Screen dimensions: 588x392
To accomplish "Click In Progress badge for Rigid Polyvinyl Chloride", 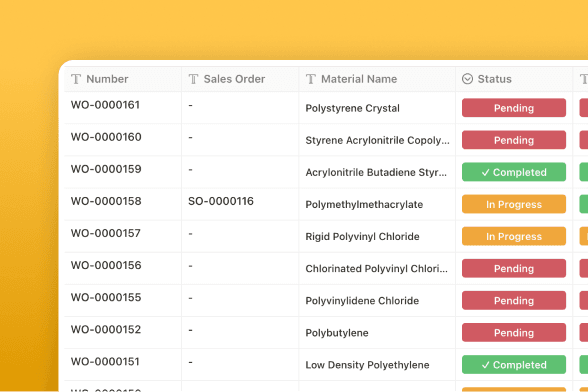I will pos(514,236).
